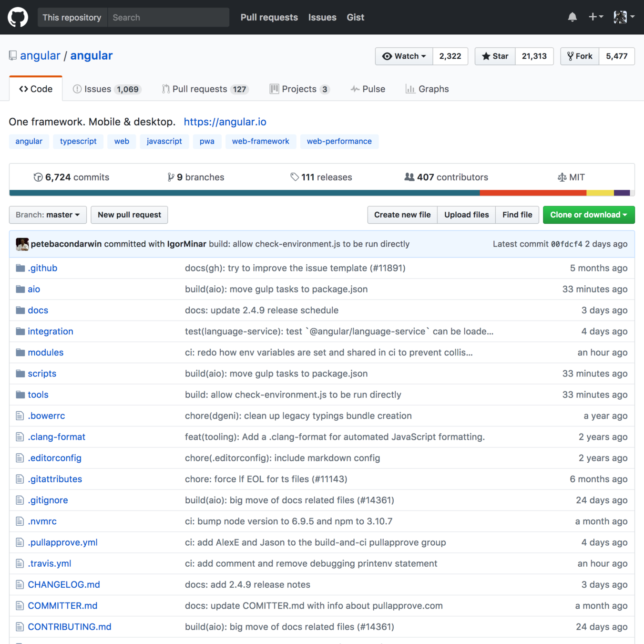Screen dimensions: 644x644
Task: Switch to the Issues tab
Action: pos(106,89)
